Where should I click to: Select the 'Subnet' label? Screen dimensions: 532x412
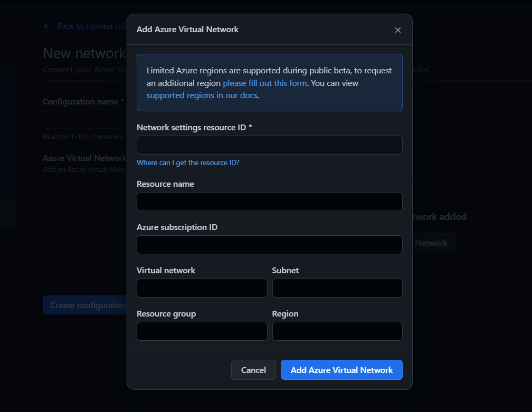(x=286, y=271)
